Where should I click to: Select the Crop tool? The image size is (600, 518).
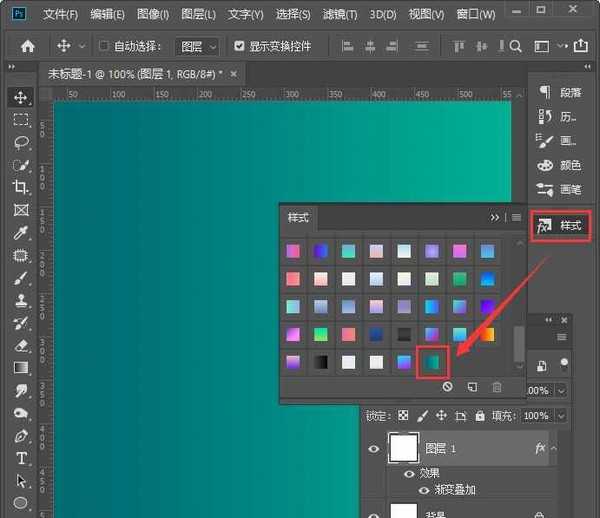[20, 187]
